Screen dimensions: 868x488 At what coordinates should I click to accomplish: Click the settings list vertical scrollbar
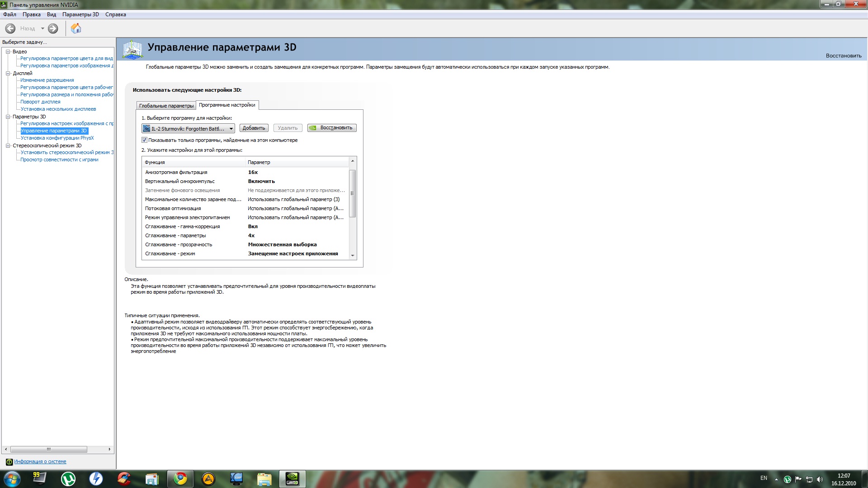[x=353, y=193]
